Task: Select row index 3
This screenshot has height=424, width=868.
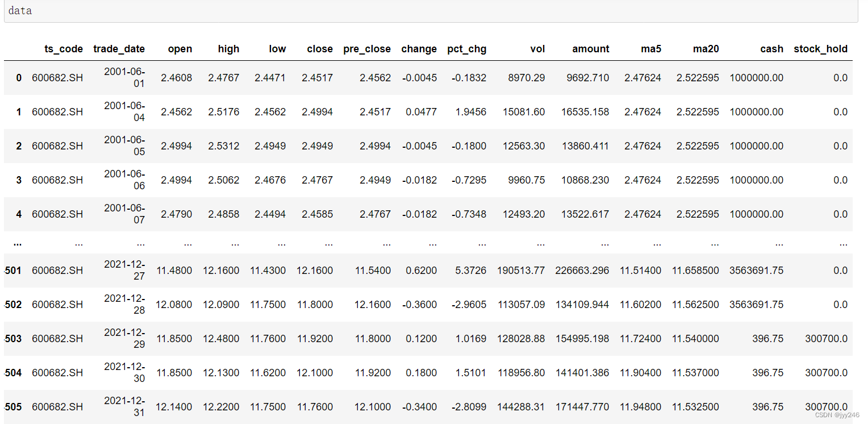Action: [19, 180]
